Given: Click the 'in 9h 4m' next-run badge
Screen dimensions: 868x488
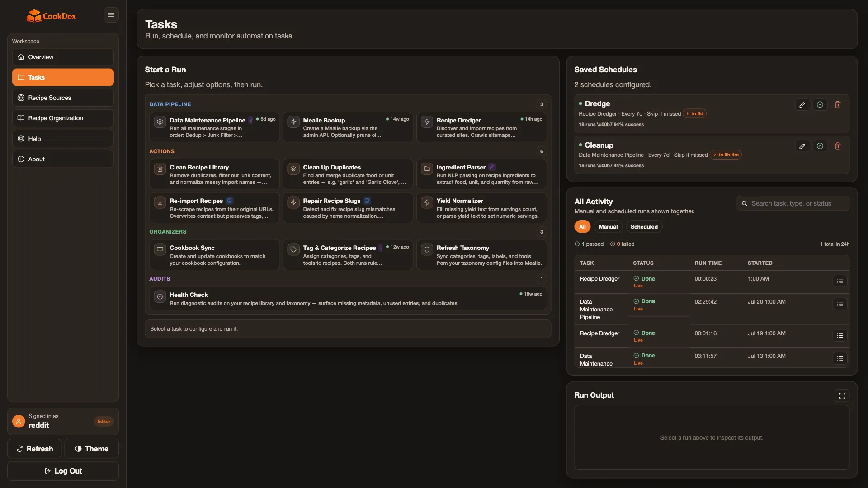Looking at the screenshot, I should tap(726, 155).
